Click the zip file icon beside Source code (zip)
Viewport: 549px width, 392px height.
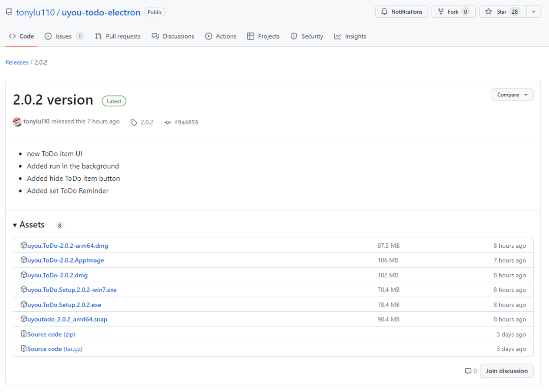click(x=23, y=334)
